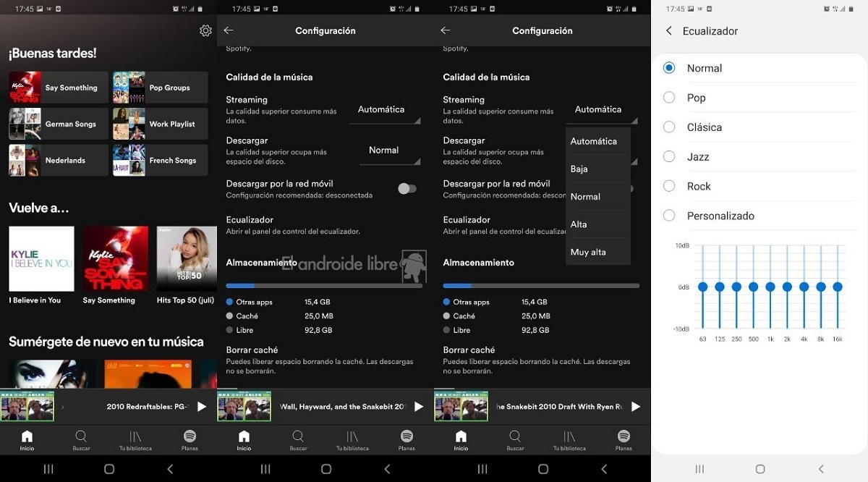Tap Buscar icon below the 'Wall, Hayward' mini-player
The image size is (868, 482).
[298, 440]
